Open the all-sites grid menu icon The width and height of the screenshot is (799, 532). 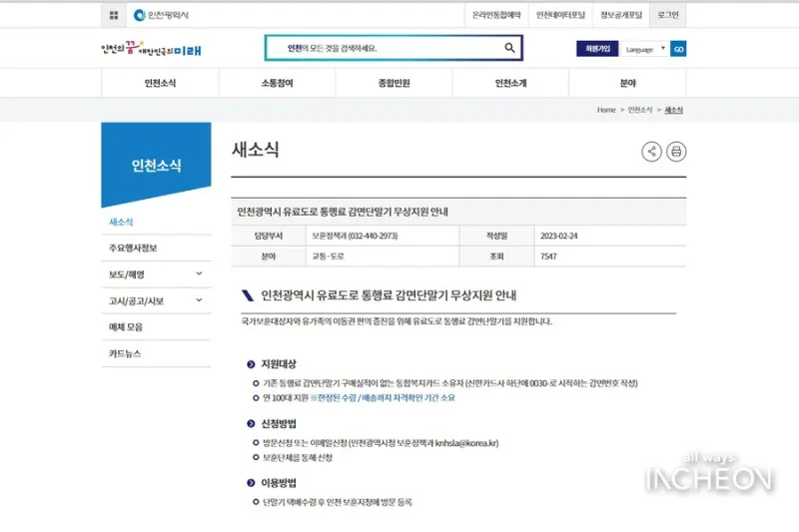click(114, 15)
